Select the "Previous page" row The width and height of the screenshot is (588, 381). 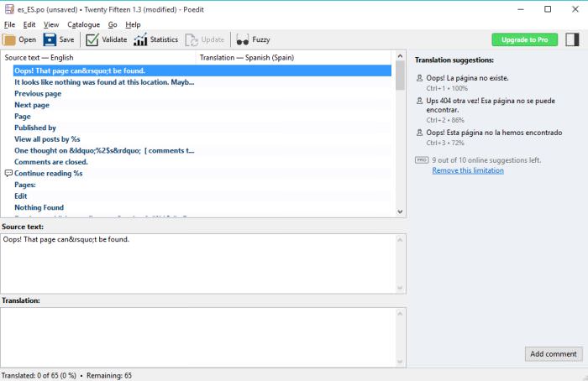point(202,94)
